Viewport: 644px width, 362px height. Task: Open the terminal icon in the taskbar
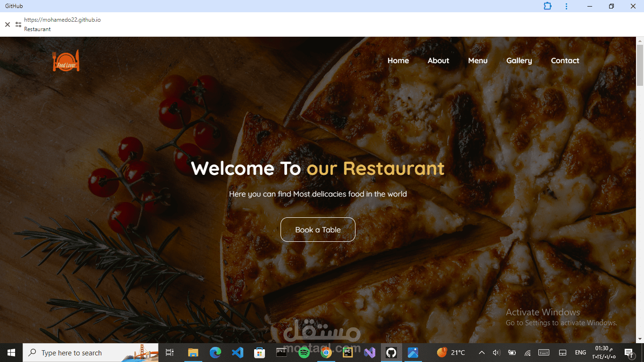tap(281, 353)
